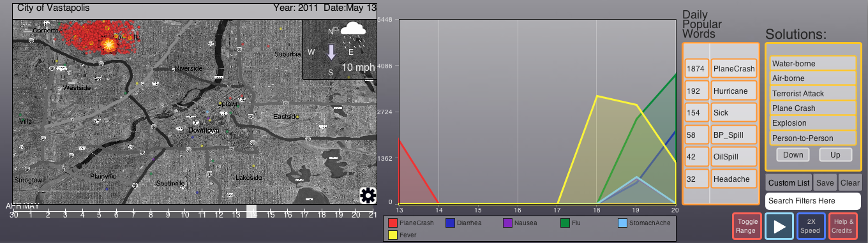Click the explosion burst icon on map
The height and width of the screenshot is (243, 868).
[x=108, y=45]
